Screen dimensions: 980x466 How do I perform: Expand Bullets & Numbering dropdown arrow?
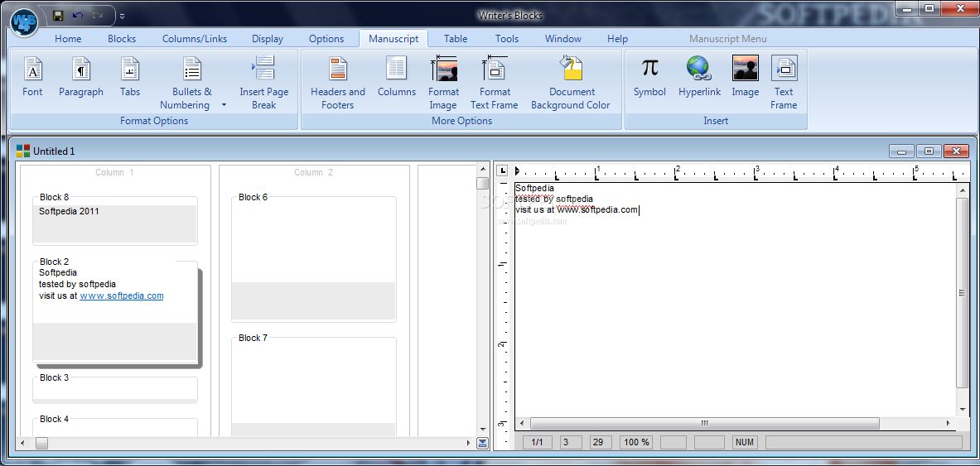pyautogui.click(x=224, y=105)
